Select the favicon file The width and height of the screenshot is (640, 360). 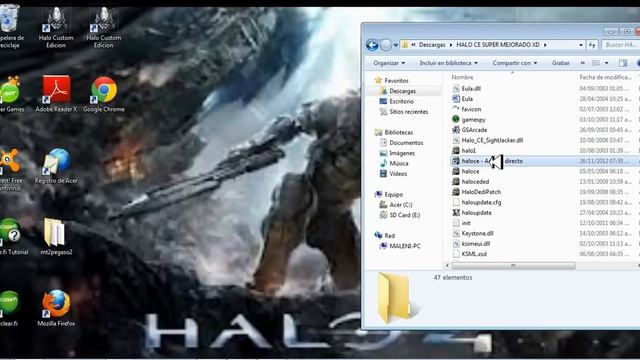[x=471, y=109]
